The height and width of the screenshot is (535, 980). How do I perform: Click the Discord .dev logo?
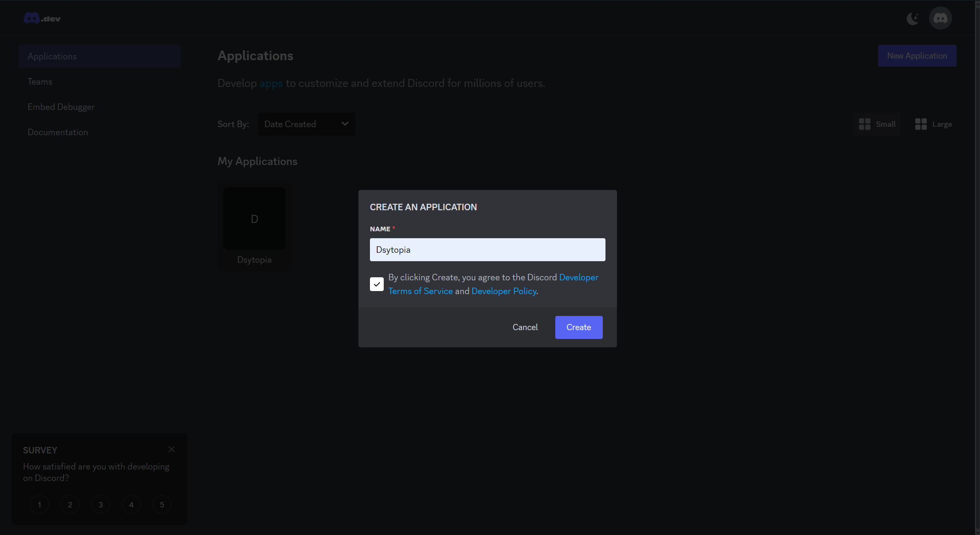pos(42,18)
